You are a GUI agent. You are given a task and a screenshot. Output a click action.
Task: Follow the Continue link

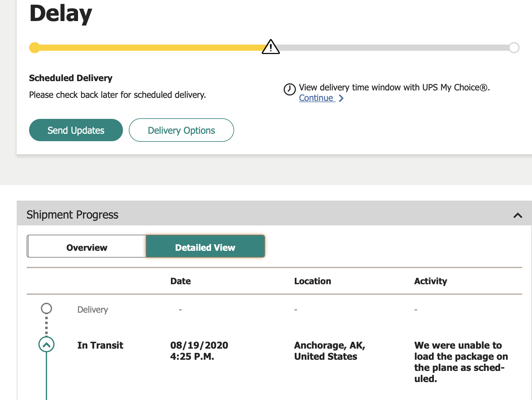(x=316, y=98)
